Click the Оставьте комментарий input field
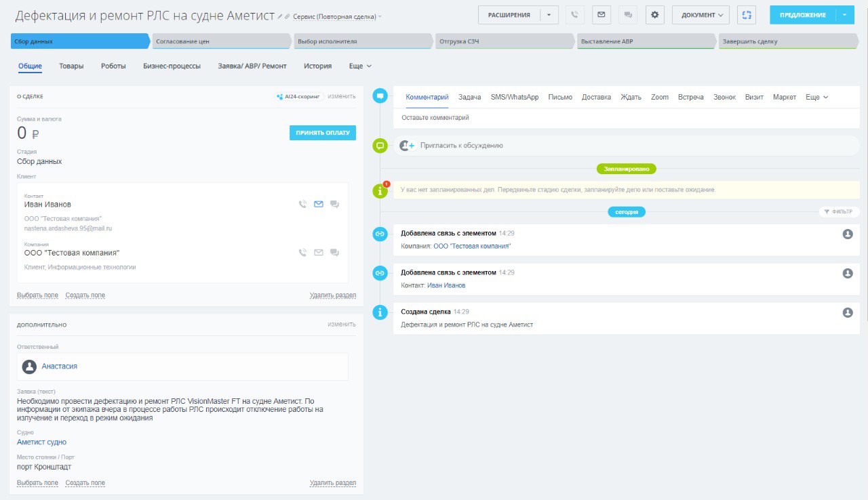 click(x=610, y=117)
